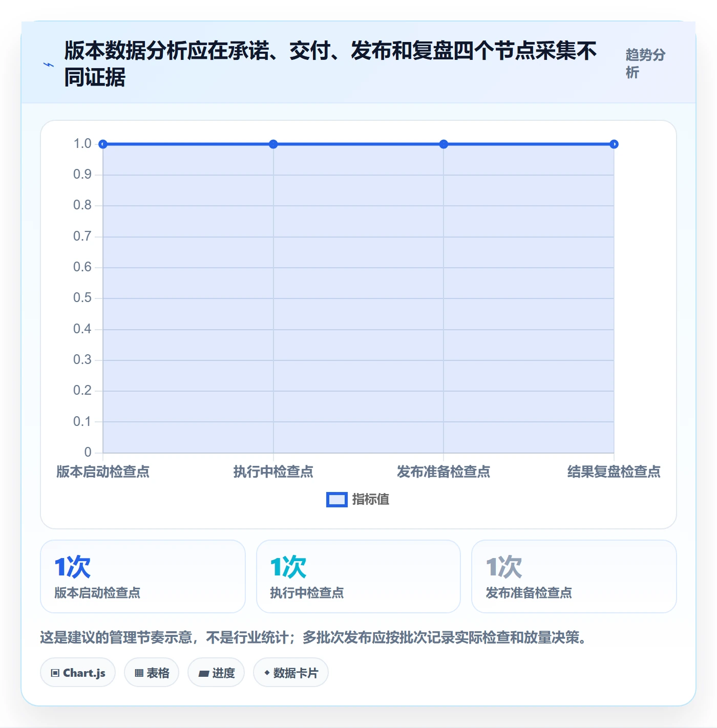Click the 数据卡片 tag chip
The height and width of the screenshot is (728, 717).
point(291,673)
